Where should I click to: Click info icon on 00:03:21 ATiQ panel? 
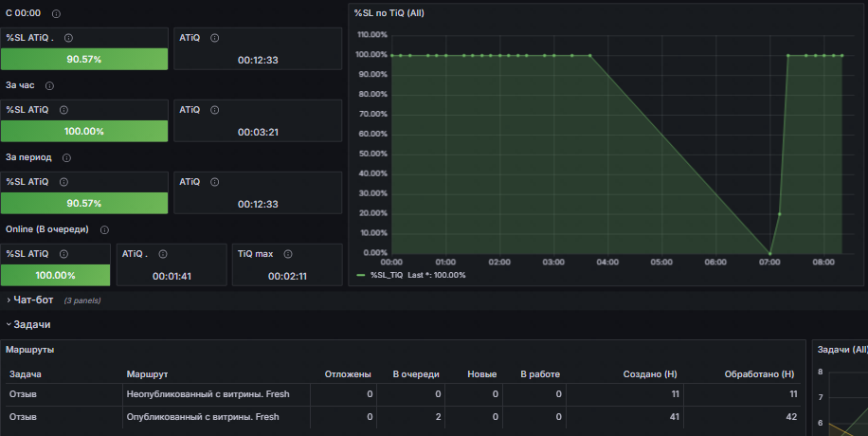point(214,110)
